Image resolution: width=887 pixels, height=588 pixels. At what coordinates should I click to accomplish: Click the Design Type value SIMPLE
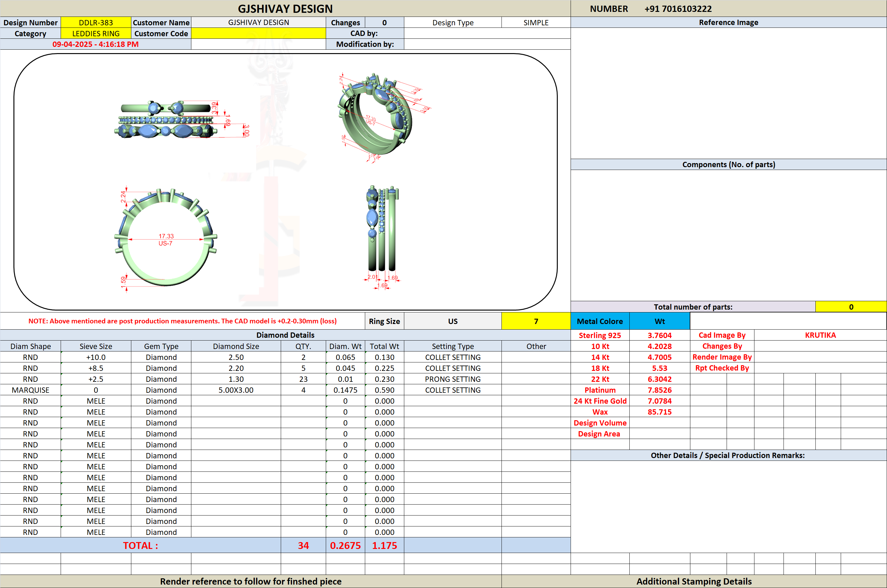point(536,22)
